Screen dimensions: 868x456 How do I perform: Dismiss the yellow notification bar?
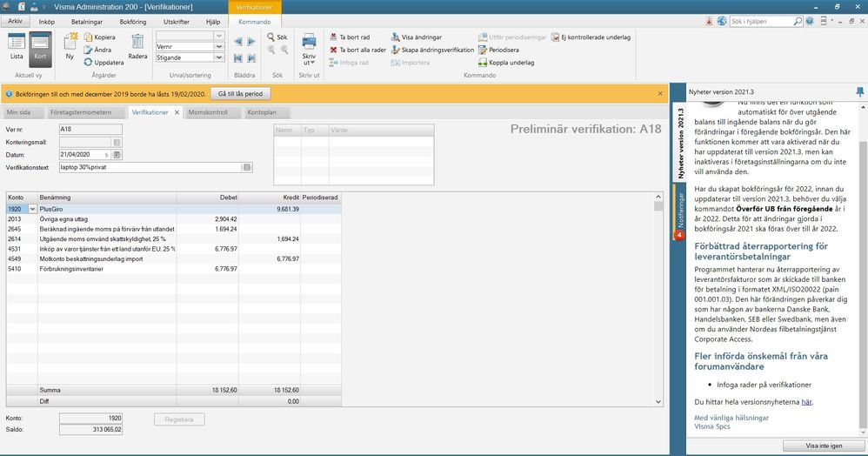(x=660, y=94)
